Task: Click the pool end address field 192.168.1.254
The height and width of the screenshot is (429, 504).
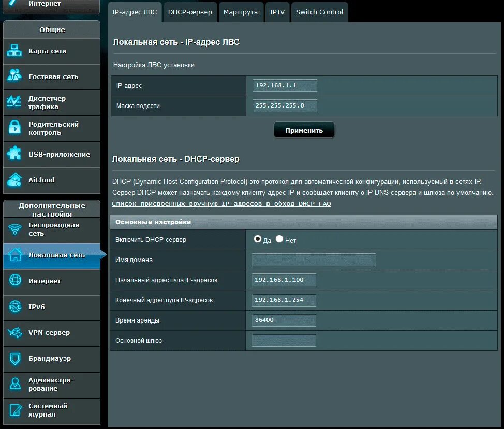Action: tap(284, 300)
